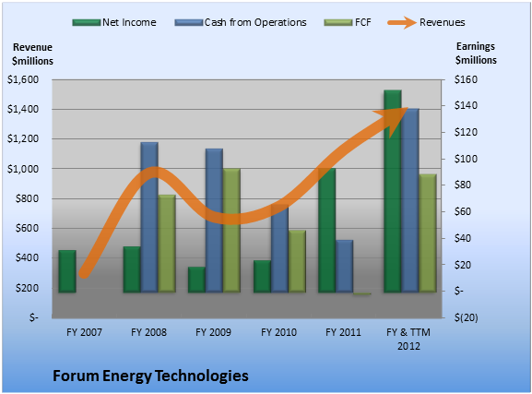
Task: Select the FY 2008 Net Income bar
Action: 132,269
